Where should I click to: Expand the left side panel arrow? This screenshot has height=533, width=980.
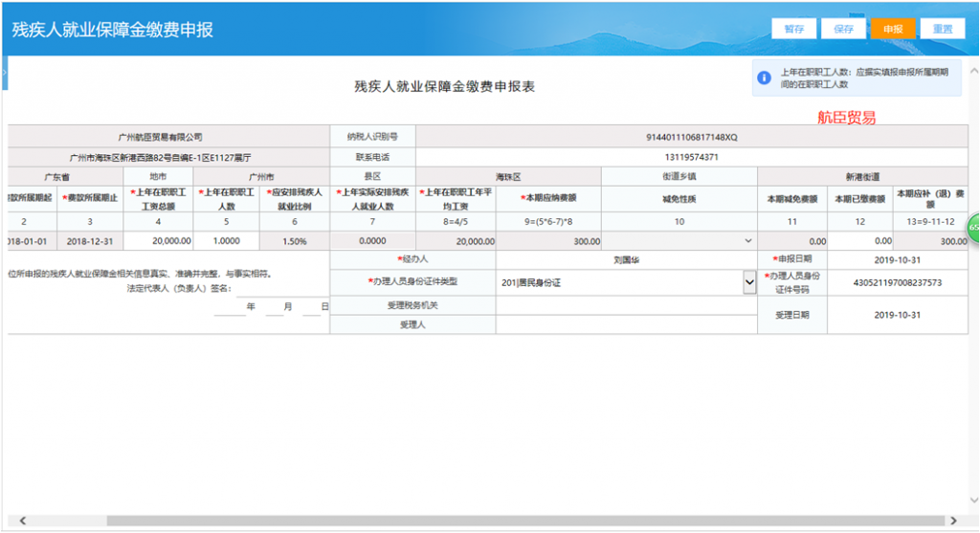click(4, 72)
